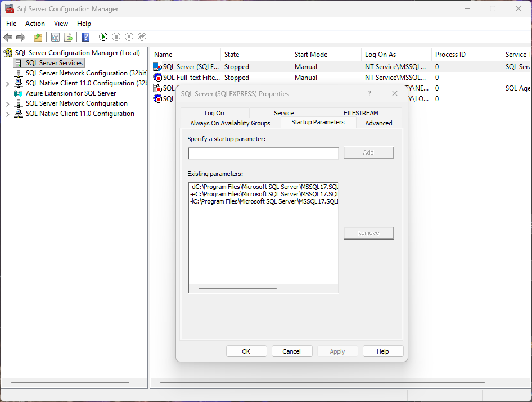Expand SQL Native Client 11.0 Configuration (32bit)
The image size is (532, 402).
coord(7,83)
